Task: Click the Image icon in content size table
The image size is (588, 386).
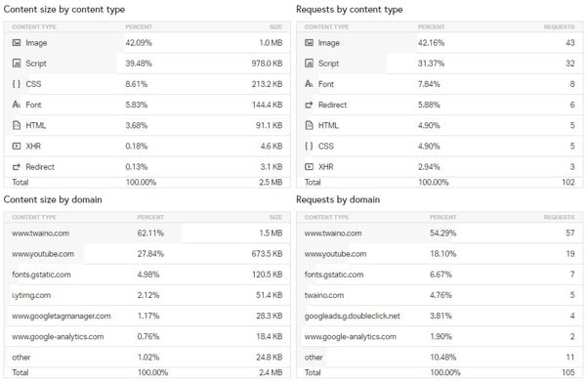Action: 17,43
